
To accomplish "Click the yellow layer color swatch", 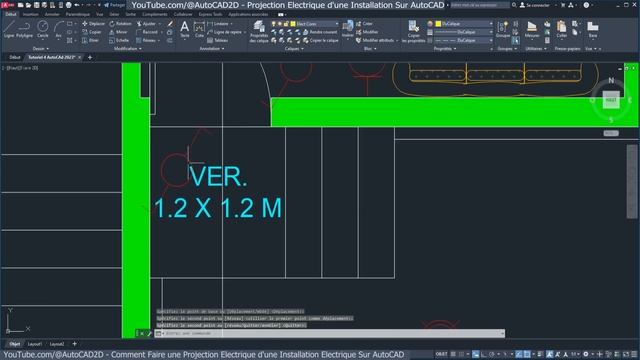I will click(x=293, y=24).
